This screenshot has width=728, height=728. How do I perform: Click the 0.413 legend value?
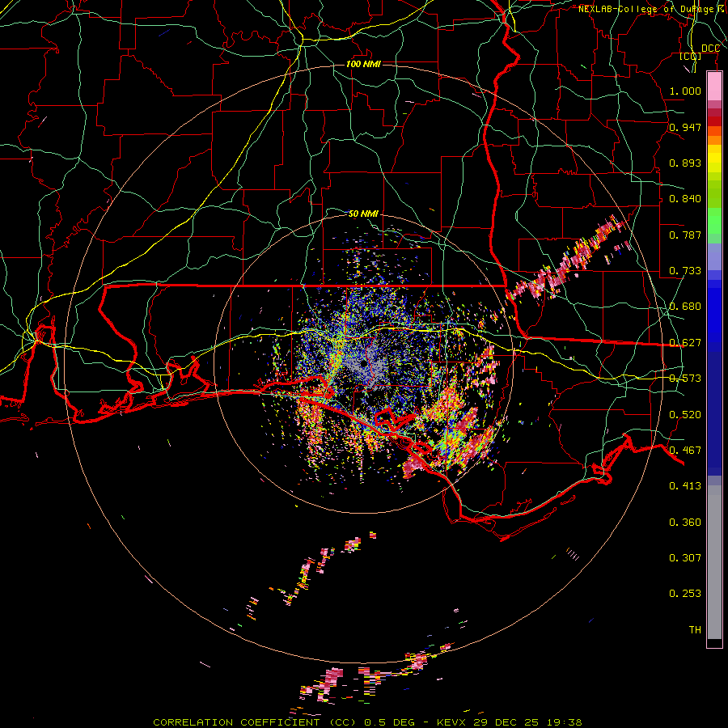pos(685,486)
